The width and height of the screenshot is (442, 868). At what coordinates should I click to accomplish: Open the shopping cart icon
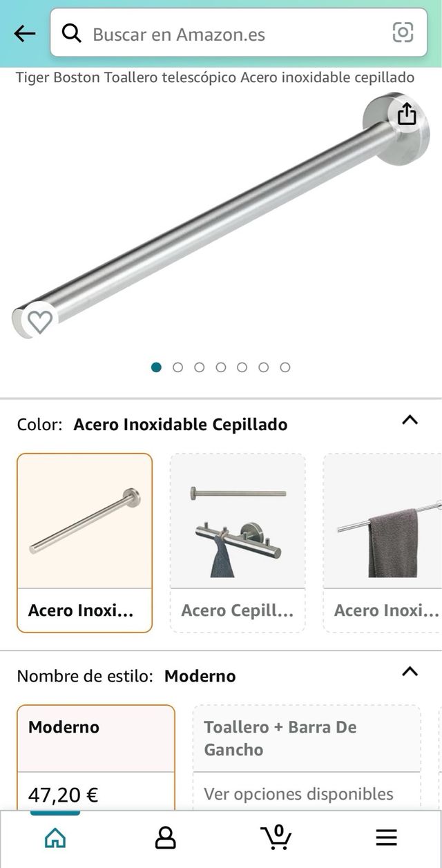[276, 837]
